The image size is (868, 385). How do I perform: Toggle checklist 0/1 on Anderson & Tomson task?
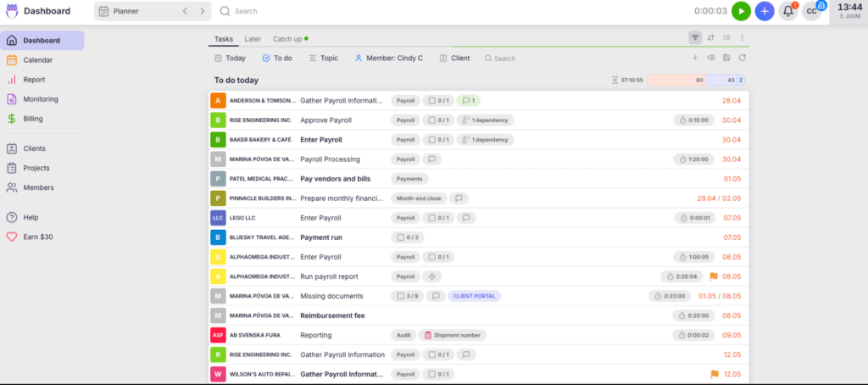click(x=437, y=100)
